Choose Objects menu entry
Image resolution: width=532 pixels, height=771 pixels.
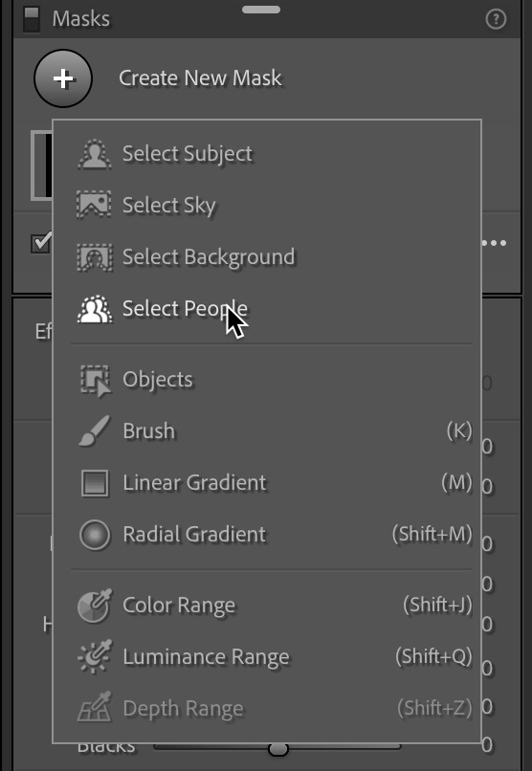click(x=267, y=380)
